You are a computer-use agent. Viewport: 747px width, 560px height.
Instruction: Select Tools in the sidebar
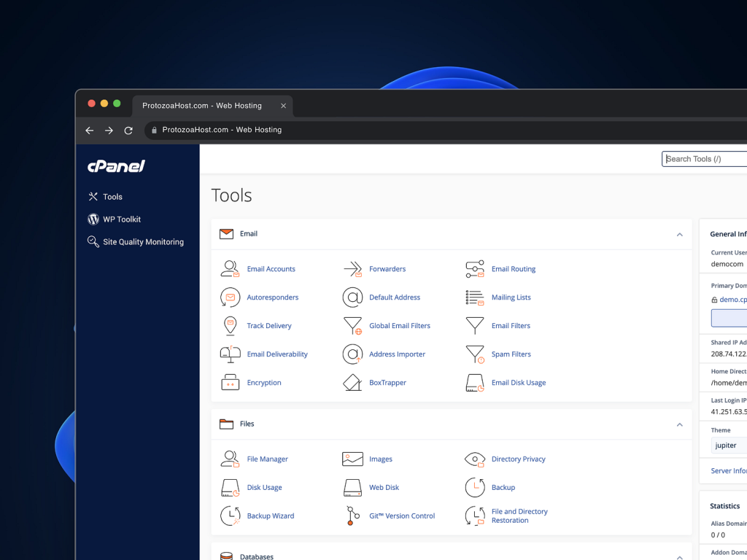point(112,197)
